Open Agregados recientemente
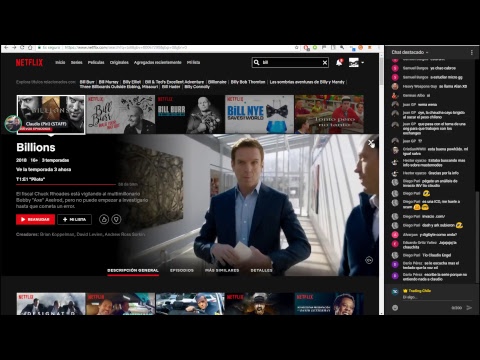The height and width of the screenshot is (360, 480). [x=158, y=62]
